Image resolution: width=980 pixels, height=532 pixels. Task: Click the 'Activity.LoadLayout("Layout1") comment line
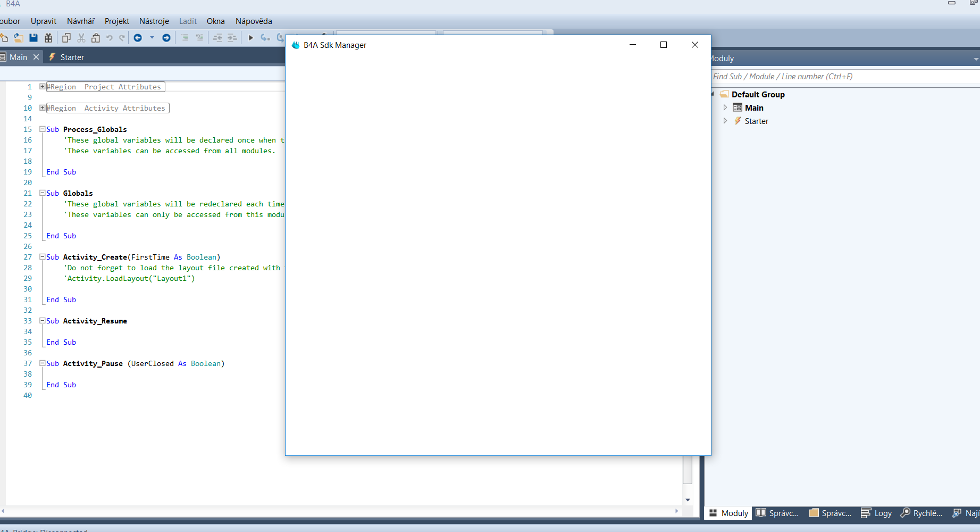click(x=129, y=278)
